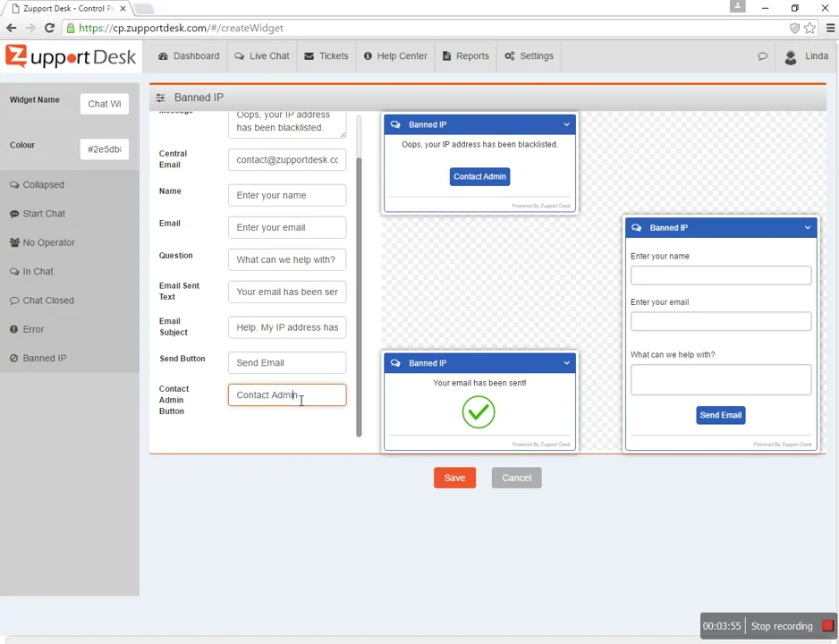Viewport: 839px width, 644px height.
Task: Click the browser forward arrow
Action: (x=30, y=28)
